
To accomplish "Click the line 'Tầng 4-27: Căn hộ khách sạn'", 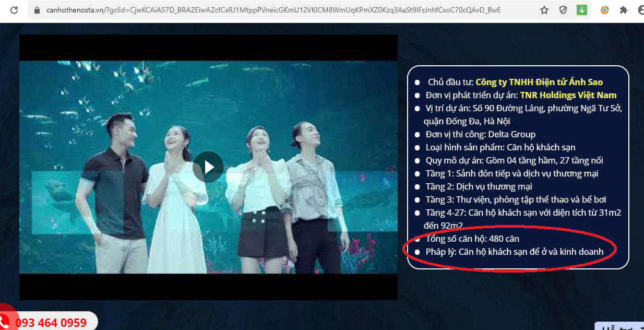I will [x=523, y=213].
